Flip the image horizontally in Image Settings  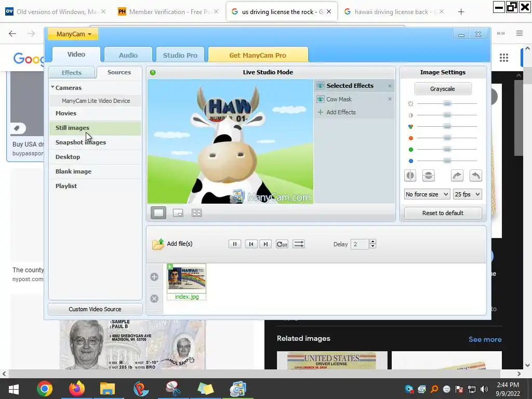point(410,176)
